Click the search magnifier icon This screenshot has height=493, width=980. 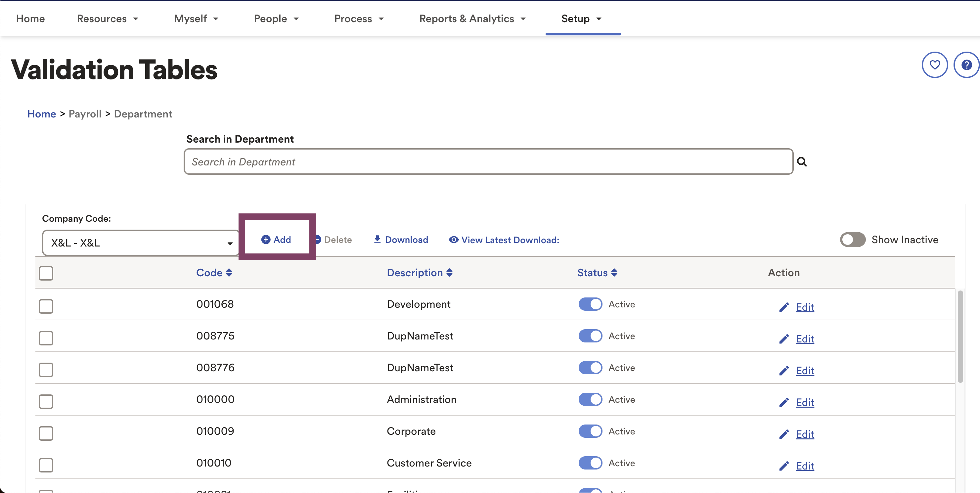802,162
